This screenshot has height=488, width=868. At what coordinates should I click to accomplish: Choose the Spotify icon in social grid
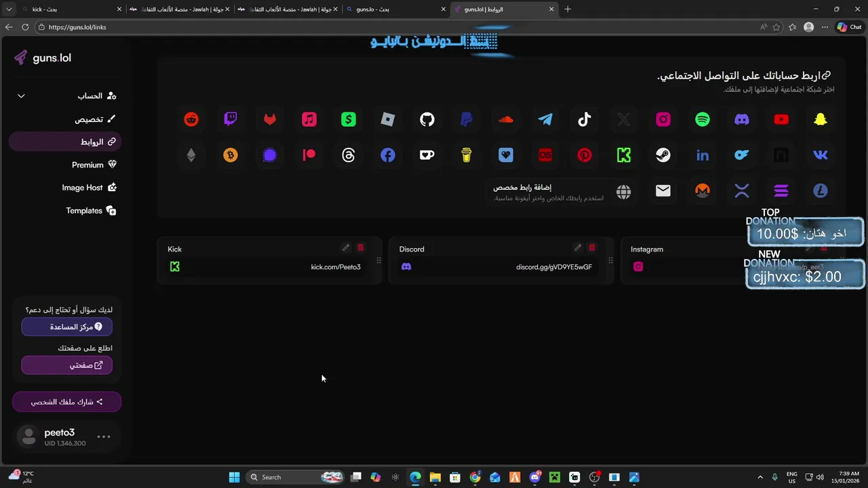(703, 120)
